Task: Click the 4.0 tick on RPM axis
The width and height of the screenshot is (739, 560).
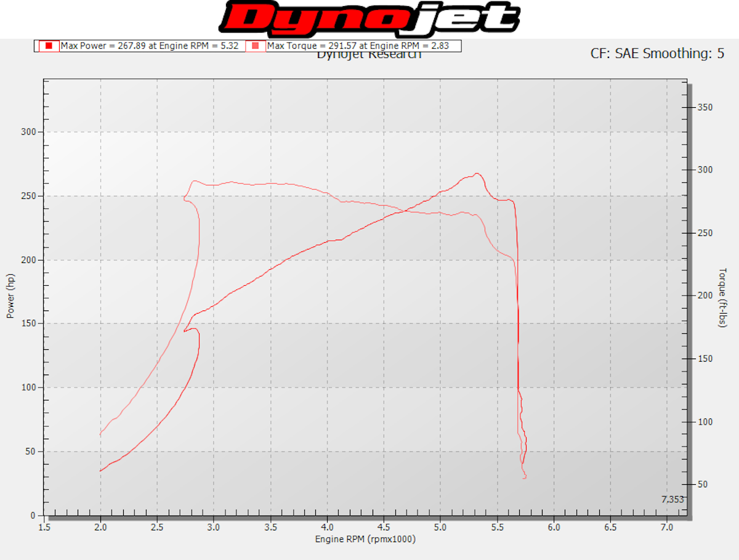Action: [327, 527]
